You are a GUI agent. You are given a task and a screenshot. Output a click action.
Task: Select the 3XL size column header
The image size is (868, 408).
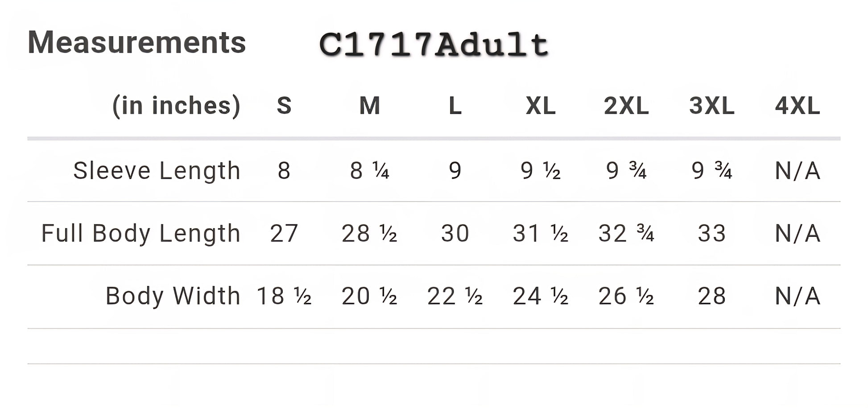(712, 106)
